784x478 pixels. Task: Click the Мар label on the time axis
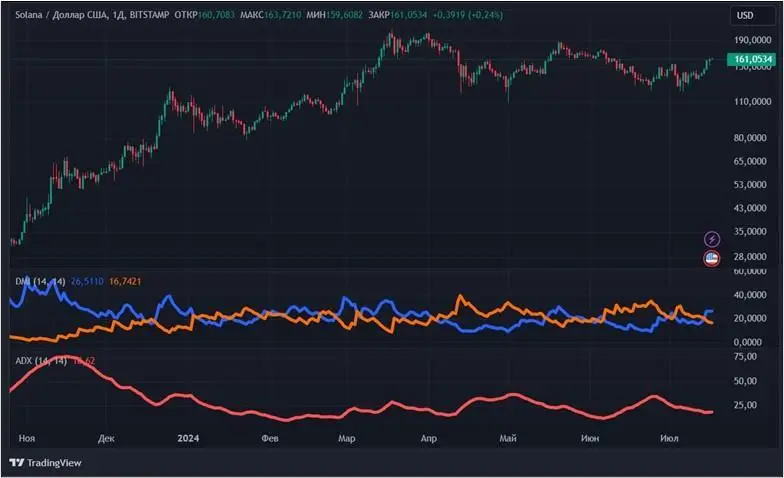pyautogui.click(x=347, y=438)
